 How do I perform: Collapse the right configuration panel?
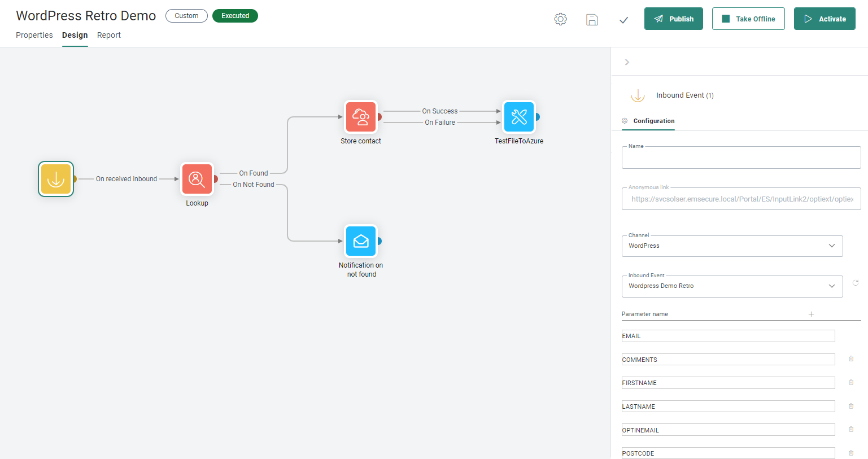coord(627,62)
